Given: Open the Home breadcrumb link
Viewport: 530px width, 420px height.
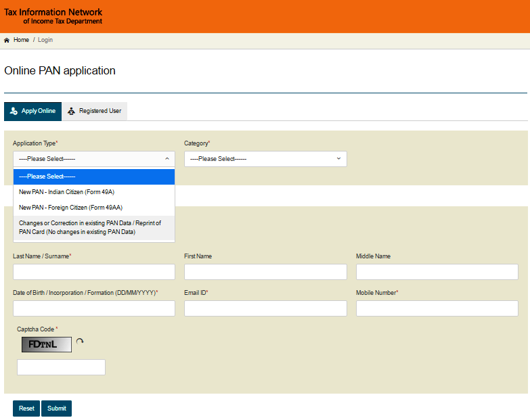Looking at the screenshot, I should click(21, 40).
